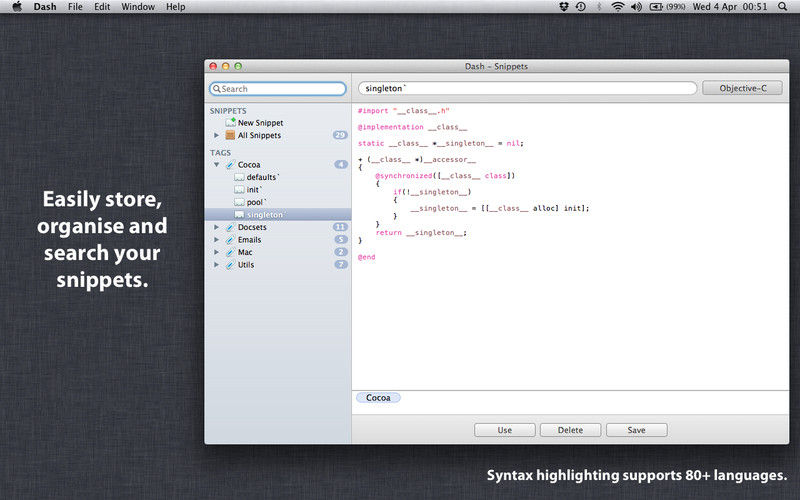Open the File menu
Viewport: 800px width, 500px height.
pos(75,7)
